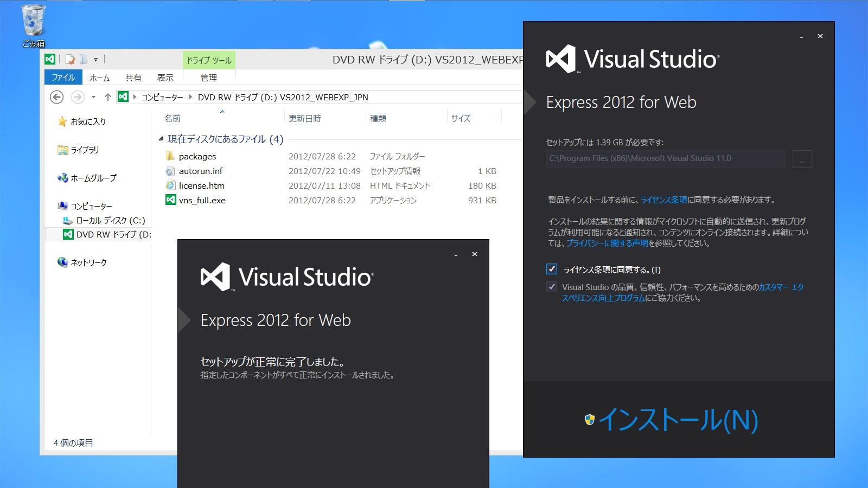Go up one folder with the up arrow
Viewport: 868px width, 488px height.
107,97
